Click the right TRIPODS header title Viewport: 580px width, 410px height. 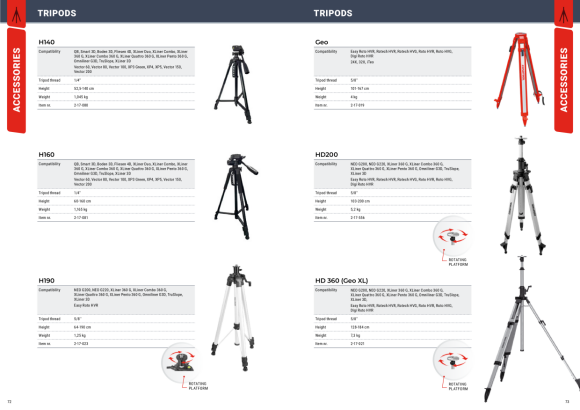tap(333, 13)
